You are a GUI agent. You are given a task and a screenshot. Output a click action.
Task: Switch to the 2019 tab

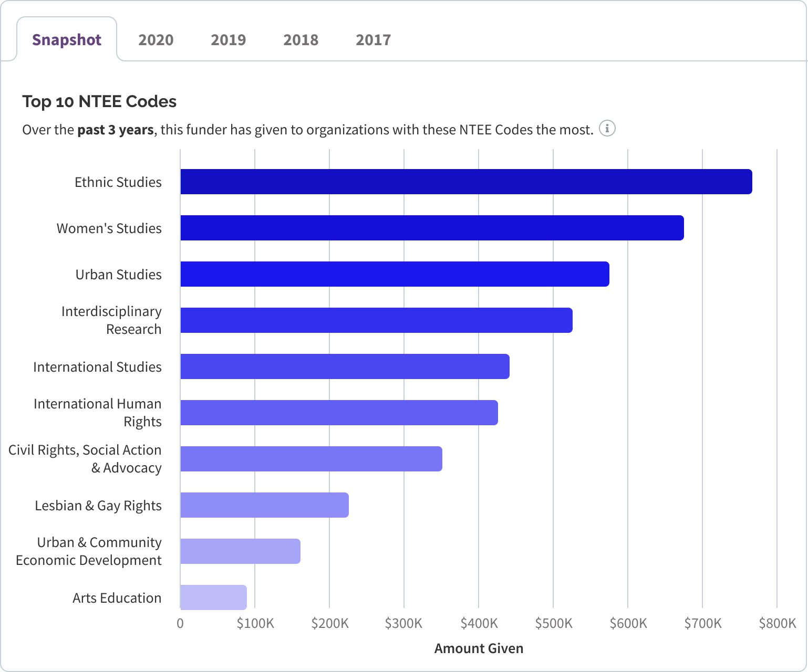(228, 40)
